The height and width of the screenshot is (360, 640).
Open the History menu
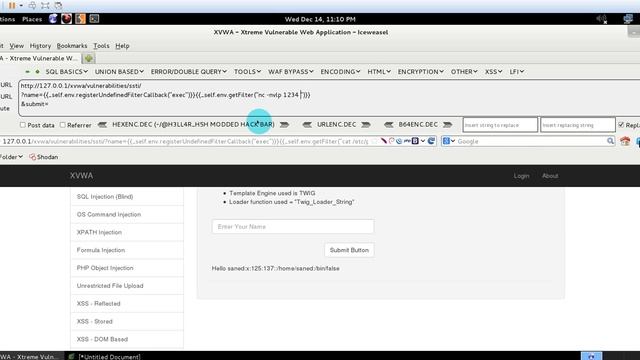40,46
